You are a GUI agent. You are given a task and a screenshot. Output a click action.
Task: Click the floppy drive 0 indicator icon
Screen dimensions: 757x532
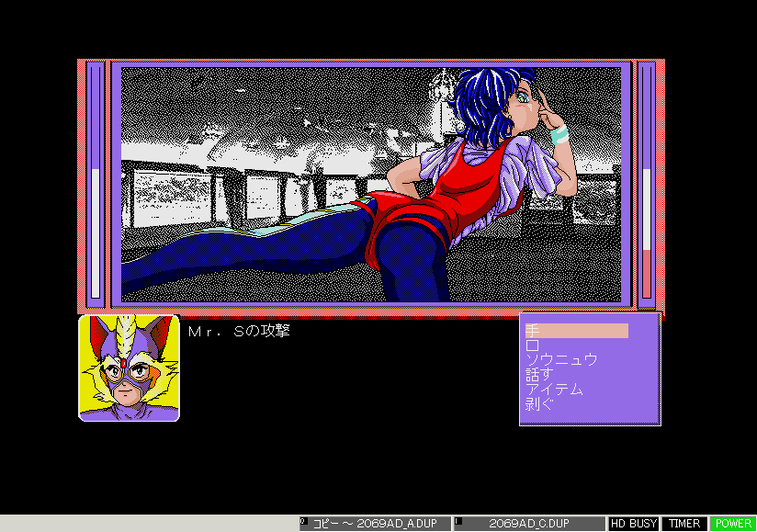(x=304, y=523)
